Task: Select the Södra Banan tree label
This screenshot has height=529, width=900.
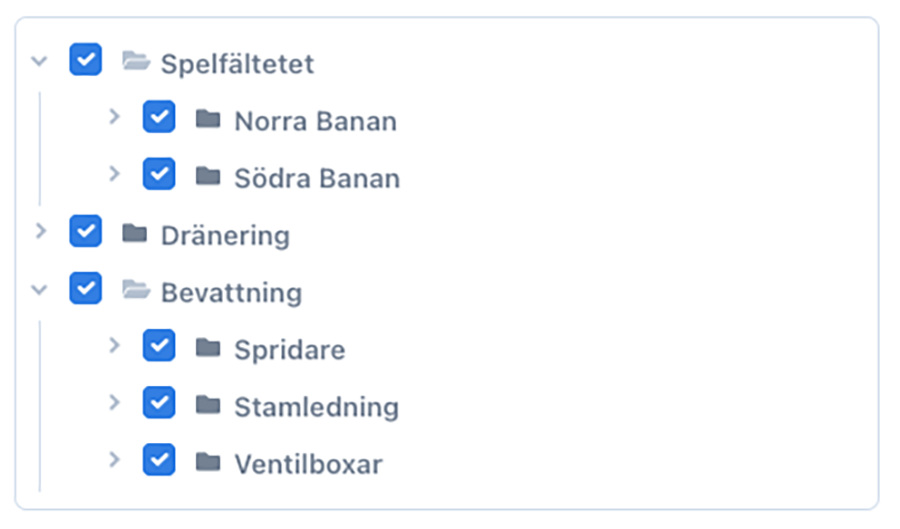Action: pyautogui.click(x=316, y=179)
